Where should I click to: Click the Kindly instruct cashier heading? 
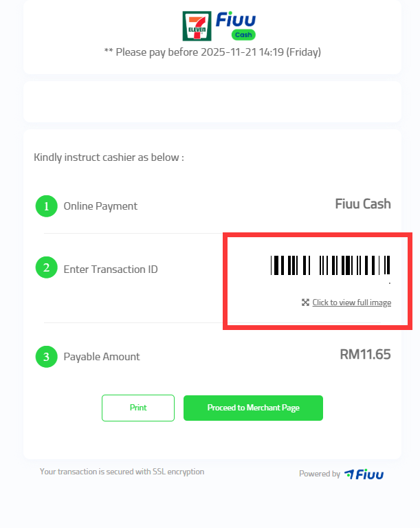109,157
